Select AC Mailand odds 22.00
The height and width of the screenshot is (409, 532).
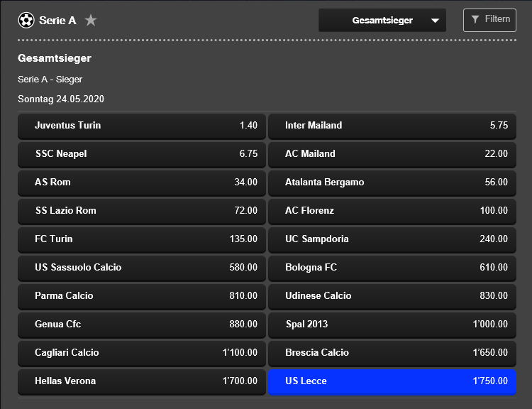coord(392,154)
